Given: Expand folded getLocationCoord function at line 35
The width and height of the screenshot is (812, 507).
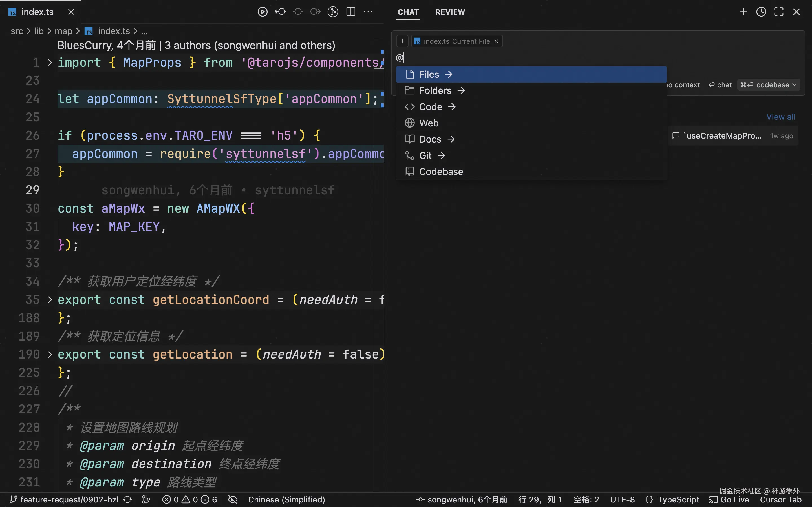Looking at the screenshot, I should click(x=50, y=299).
